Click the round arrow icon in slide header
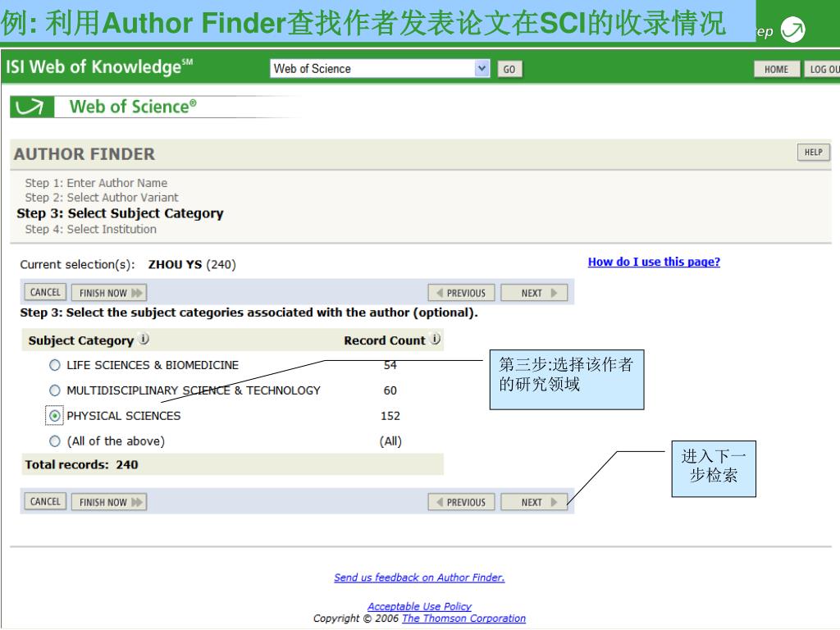Image resolution: width=840 pixels, height=630 pixels. [x=793, y=30]
